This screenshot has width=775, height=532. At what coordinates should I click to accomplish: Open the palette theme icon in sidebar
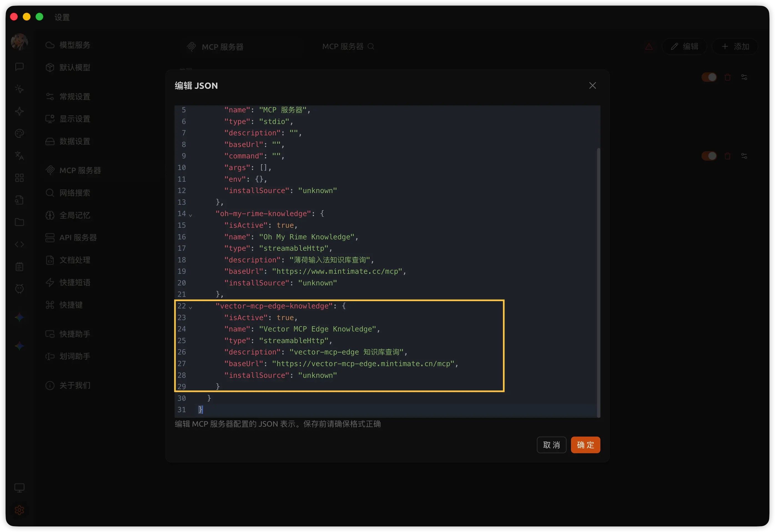coord(19,133)
